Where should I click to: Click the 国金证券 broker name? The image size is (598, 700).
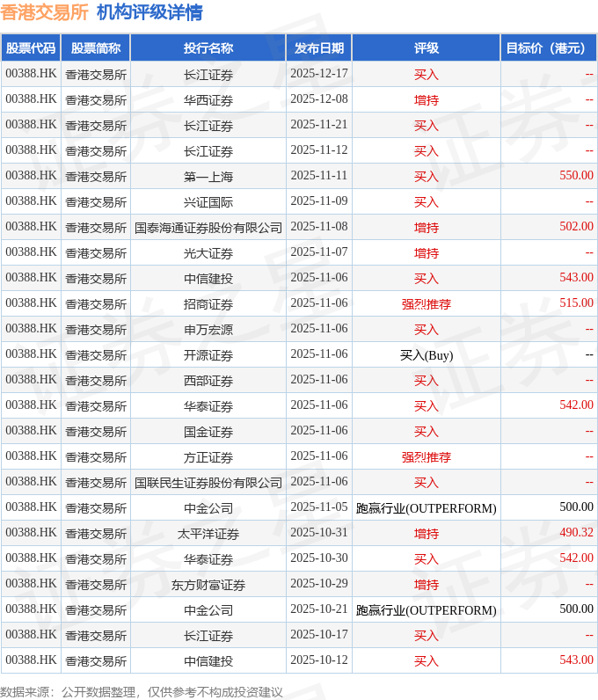[x=208, y=431]
